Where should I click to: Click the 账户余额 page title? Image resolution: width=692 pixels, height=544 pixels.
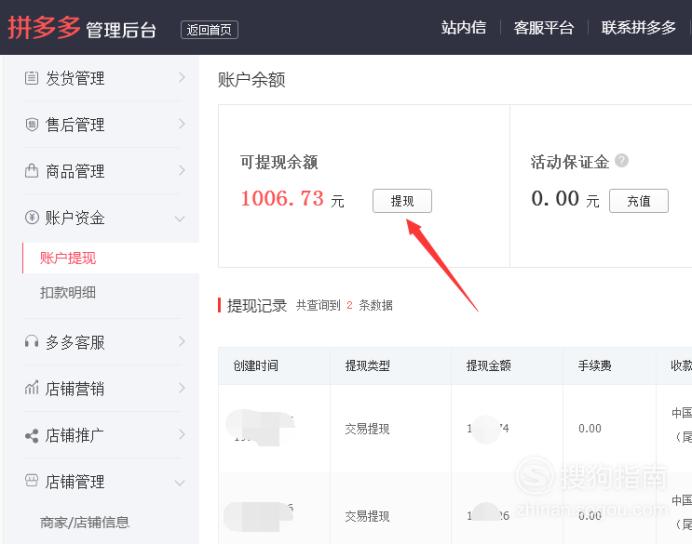(252, 80)
